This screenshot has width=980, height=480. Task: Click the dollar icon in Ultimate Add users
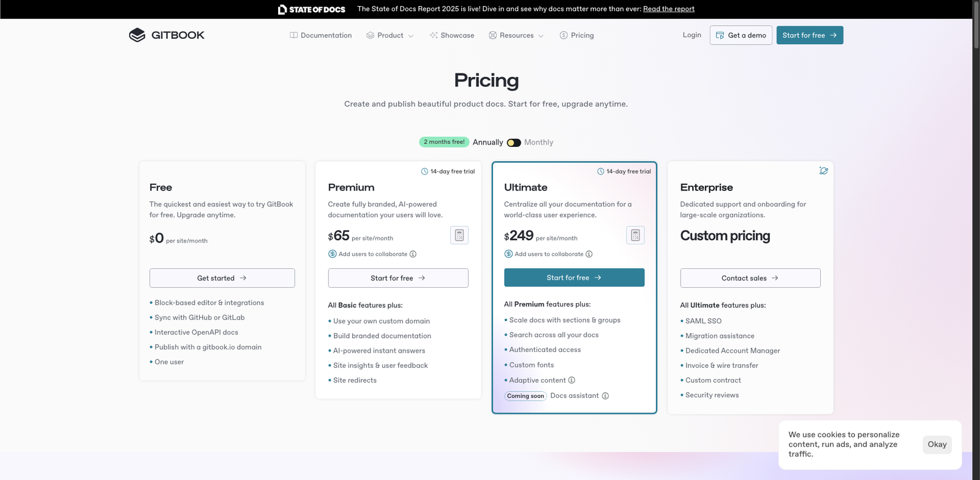pos(508,254)
